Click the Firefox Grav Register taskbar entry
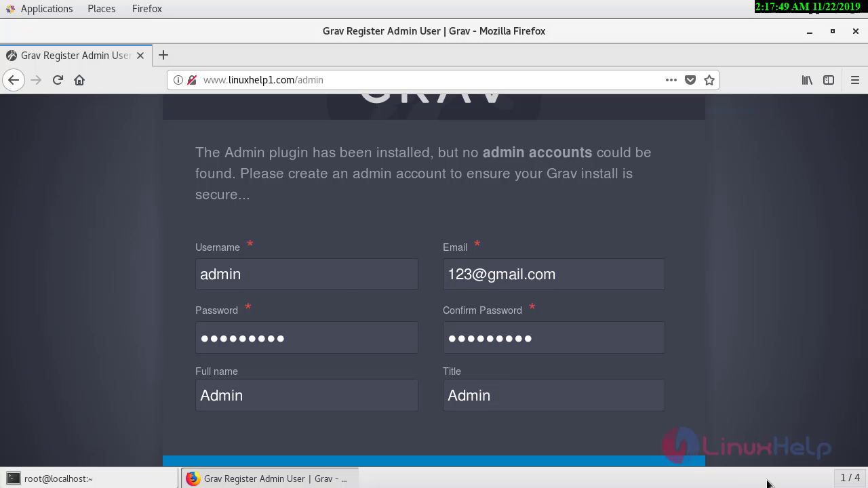This screenshot has width=868, height=488. [x=269, y=479]
